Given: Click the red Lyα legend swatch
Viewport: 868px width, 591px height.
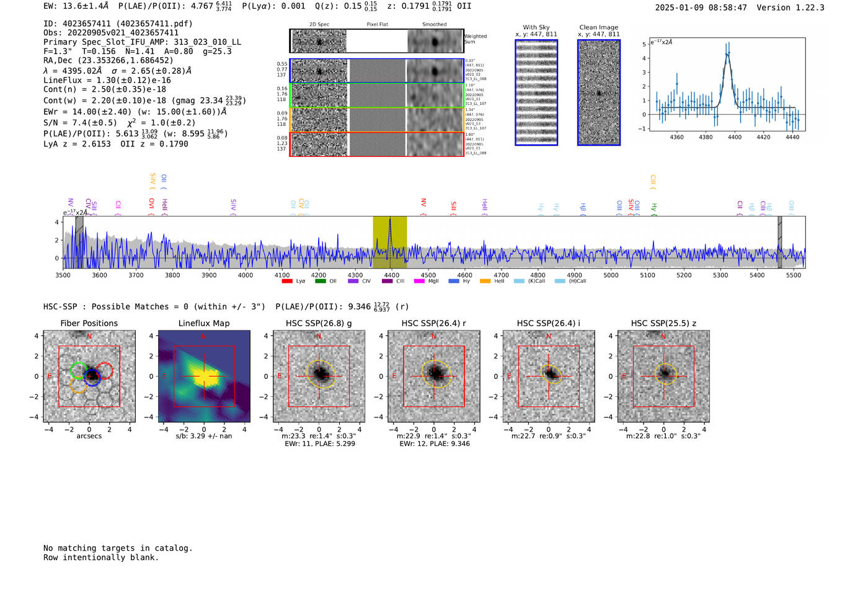Looking at the screenshot, I should point(286,281).
